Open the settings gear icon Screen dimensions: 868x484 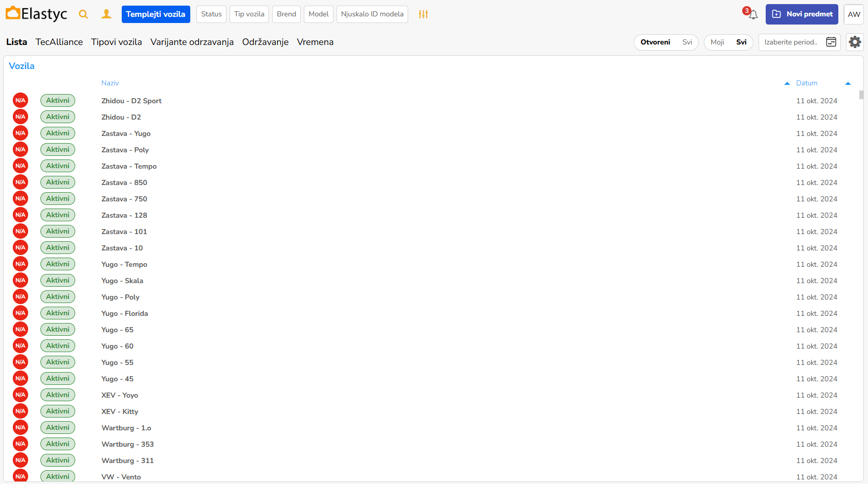point(855,42)
